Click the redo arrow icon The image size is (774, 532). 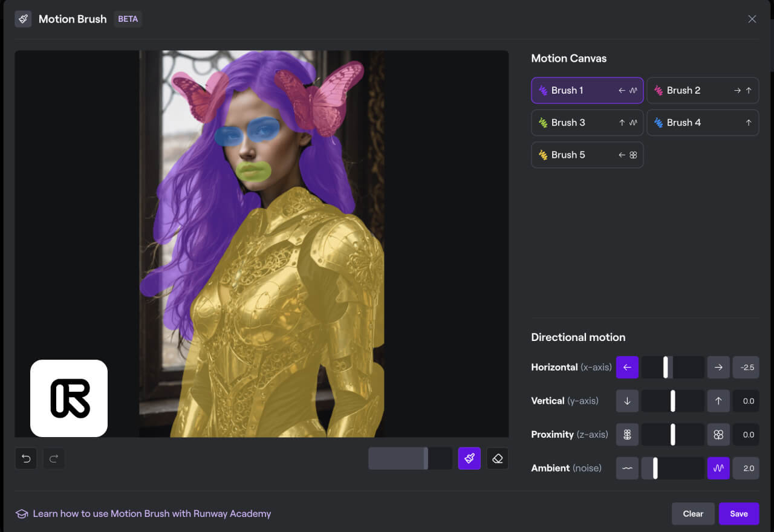point(53,459)
